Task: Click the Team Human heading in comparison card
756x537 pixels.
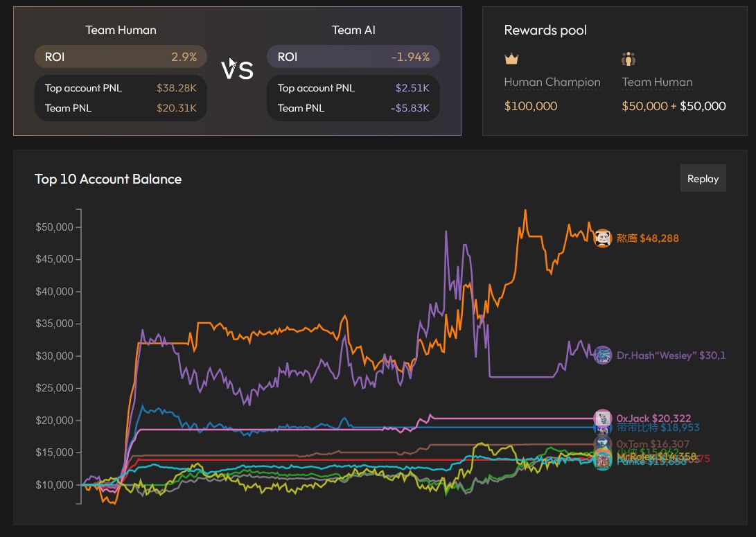Action: 121,30
